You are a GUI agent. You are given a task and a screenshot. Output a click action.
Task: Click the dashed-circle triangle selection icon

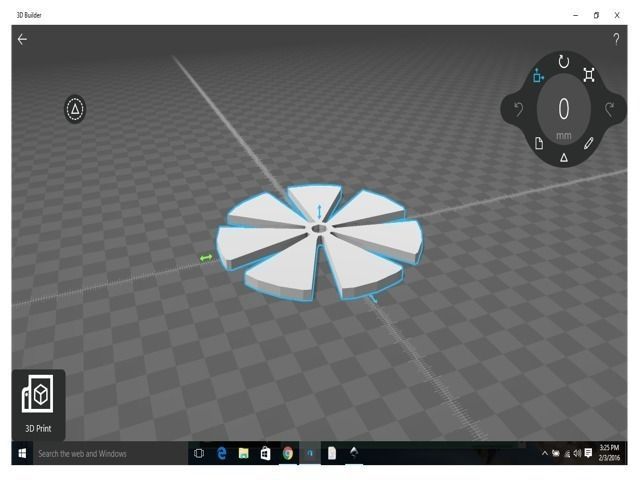pos(75,109)
